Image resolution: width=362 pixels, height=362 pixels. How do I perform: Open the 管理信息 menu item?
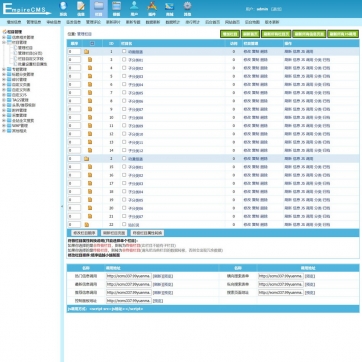pos(34,22)
